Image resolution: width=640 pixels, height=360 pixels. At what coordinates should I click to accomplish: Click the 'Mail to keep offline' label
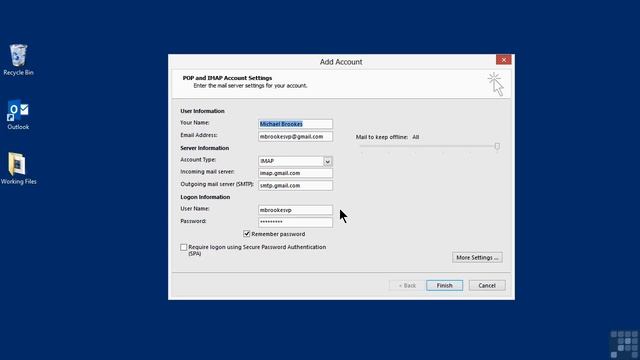point(382,137)
